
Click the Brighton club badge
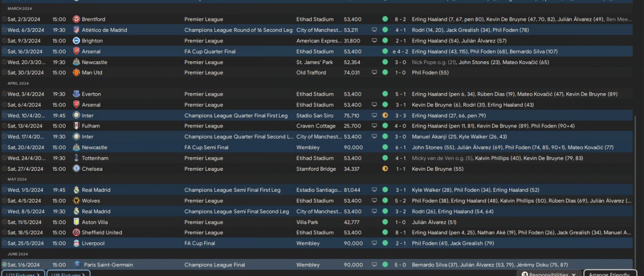tap(76, 41)
